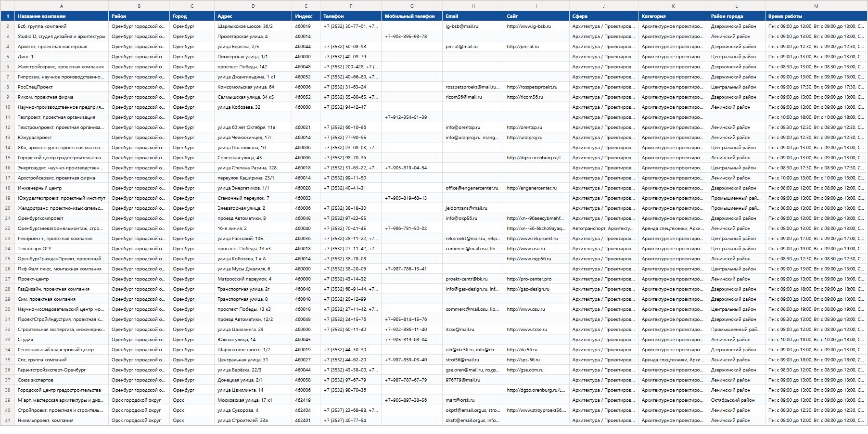The image size is (868, 434).
Task: Click the select-all corner box
Action: pyautogui.click(x=7, y=6)
